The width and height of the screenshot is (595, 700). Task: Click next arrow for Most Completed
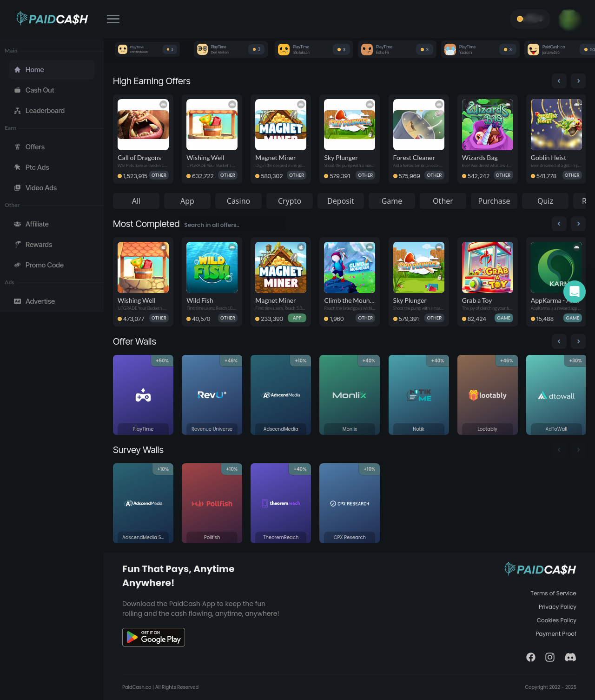(578, 224)
